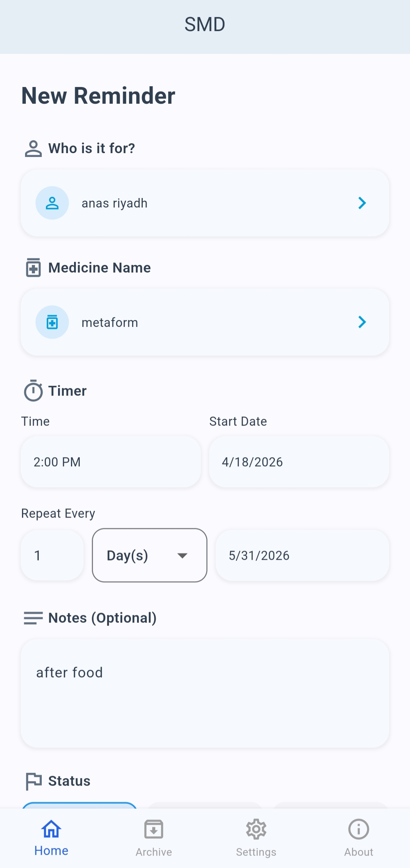This screenshot has width=410, height=868.
Task: Tap the stopwatch icon next to Timer
Action: [x=33, y=391]
